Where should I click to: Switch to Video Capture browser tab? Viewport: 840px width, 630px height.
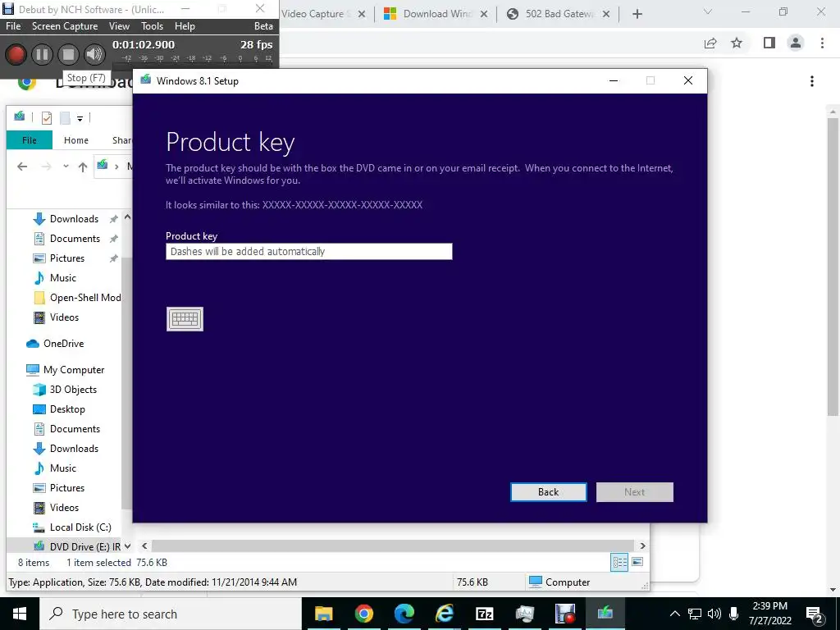316,14
